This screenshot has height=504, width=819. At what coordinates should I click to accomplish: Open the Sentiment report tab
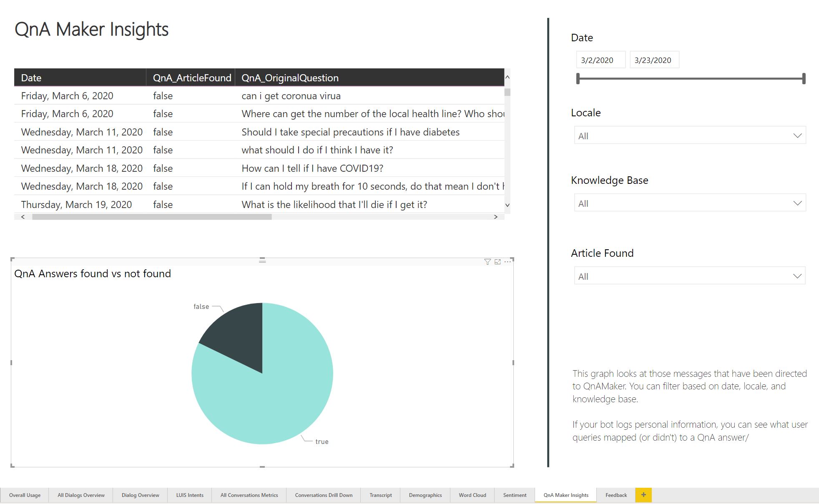tap(515, 495)
